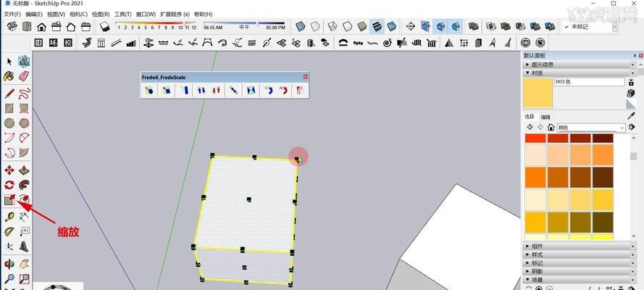644x290 pixels.
Task: Switch to Front house view
Action: (x=41, y=27)
